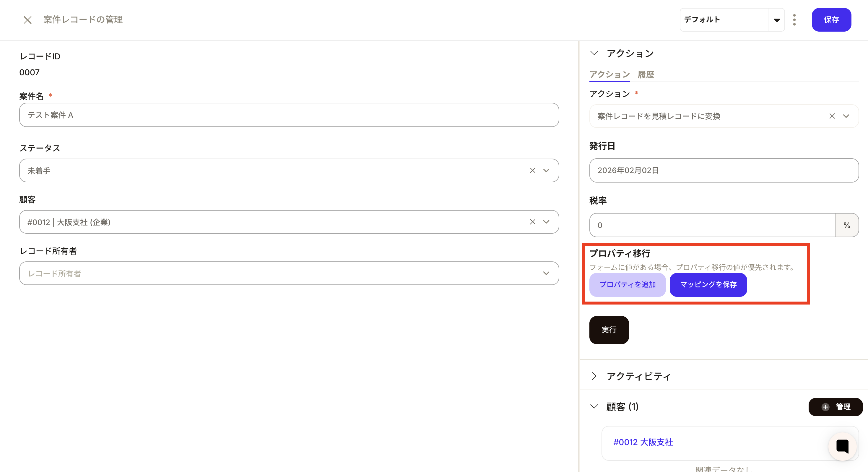Switch to the 履歴 tab
This screenshot has width=868, height=472.
(646, 74)
